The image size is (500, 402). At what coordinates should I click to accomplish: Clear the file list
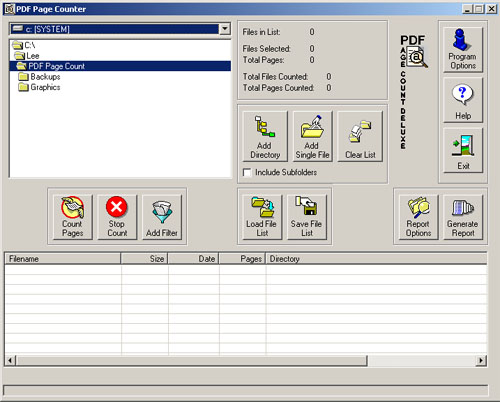pos(360,136)
